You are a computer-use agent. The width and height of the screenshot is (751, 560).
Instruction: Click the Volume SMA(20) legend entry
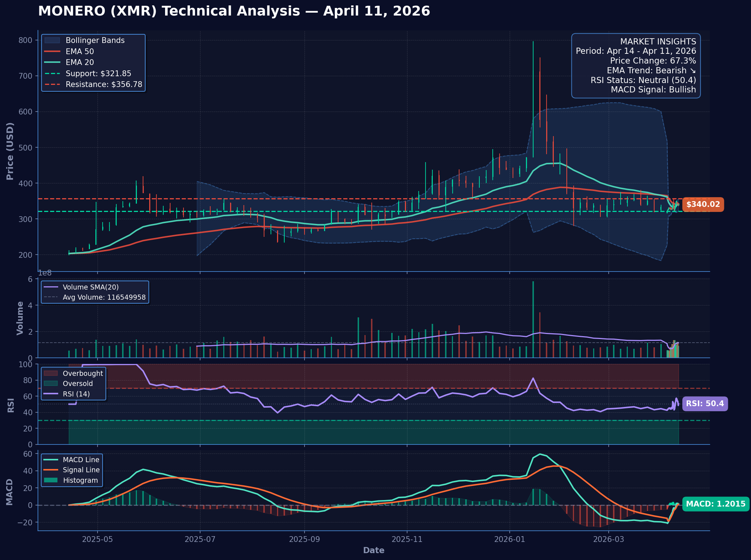(90, 287)
